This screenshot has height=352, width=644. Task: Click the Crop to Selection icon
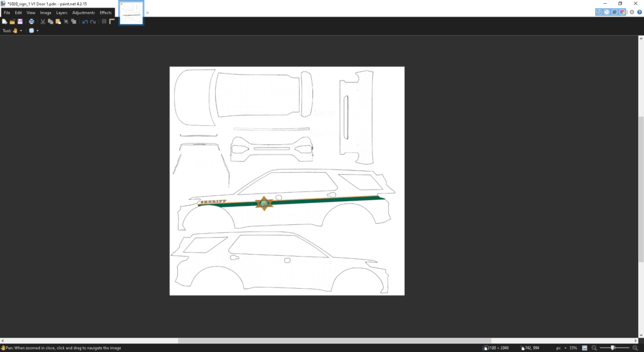[x=66, y=21]
